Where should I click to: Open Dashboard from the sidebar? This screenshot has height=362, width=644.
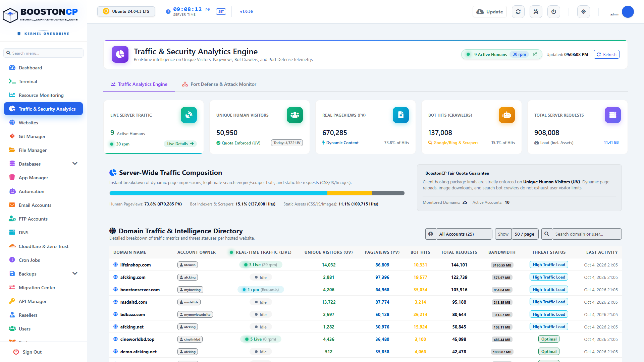[43, 68]
